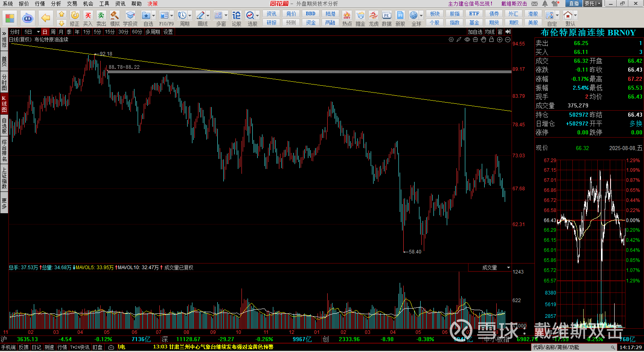Click the 直播 live broadcast button
The image size is (644, 352).
click(x=574, y=4)
